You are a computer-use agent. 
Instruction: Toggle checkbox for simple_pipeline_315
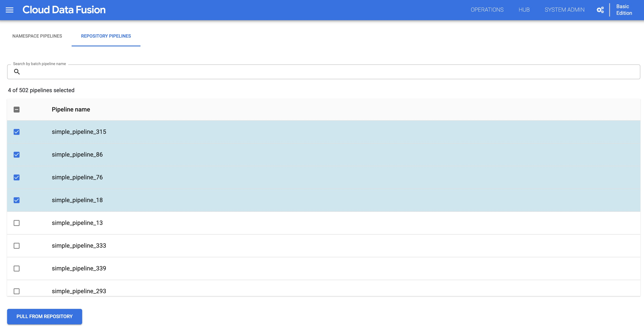click(x=17, y=132)
